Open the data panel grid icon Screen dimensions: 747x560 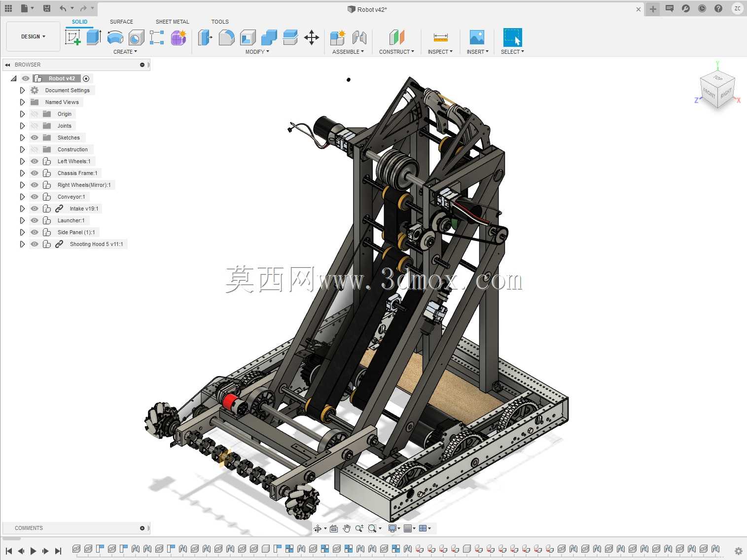pyautogui.click(x=8, y=8)
